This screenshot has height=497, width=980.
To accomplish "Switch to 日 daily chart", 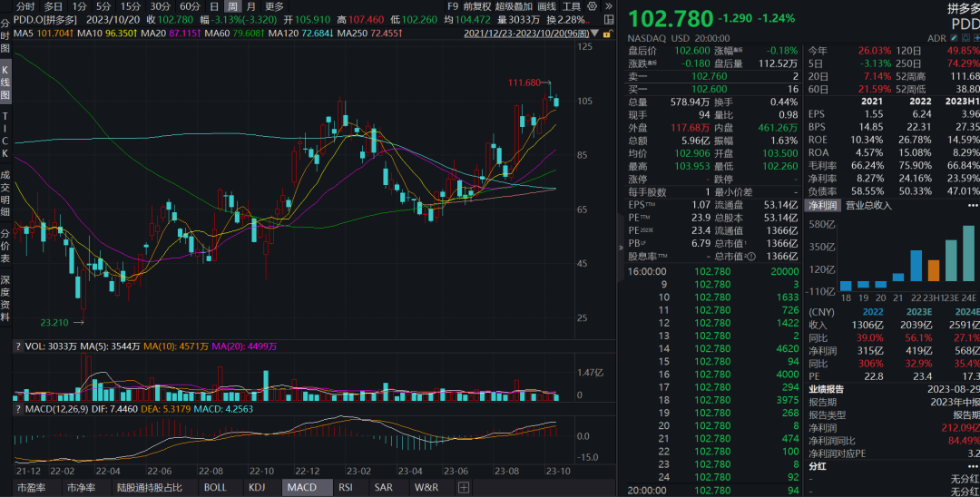I will click(214, 6).
